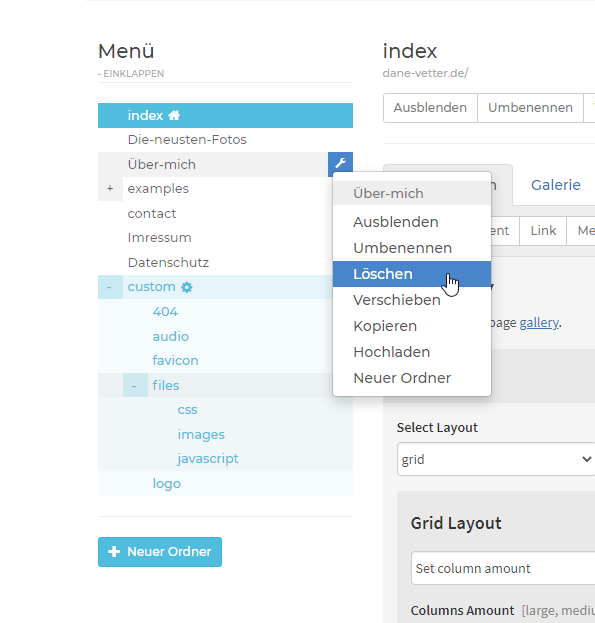
Task: Click the home icon next to index
Action: 174,116
